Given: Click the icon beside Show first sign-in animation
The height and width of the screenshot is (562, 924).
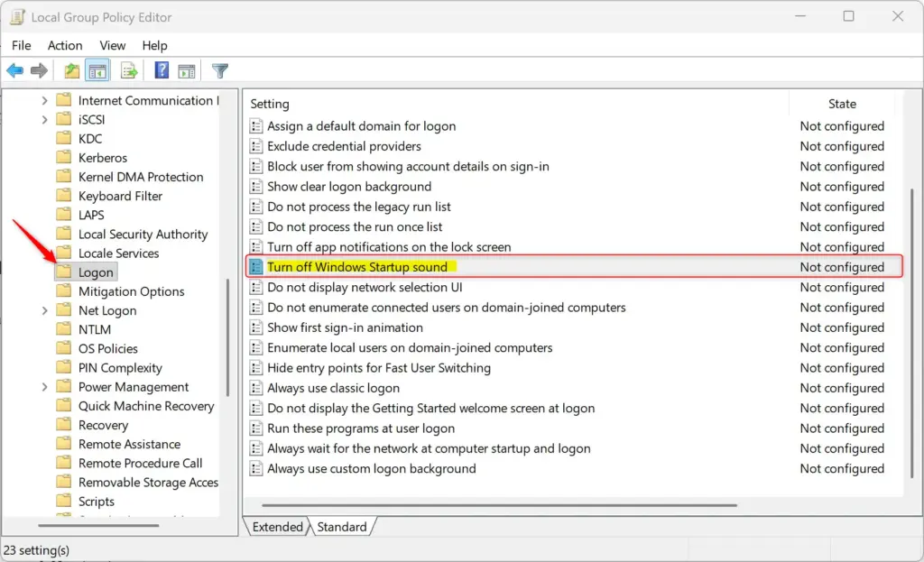Looking at the screenshot, I should point(255,327).
